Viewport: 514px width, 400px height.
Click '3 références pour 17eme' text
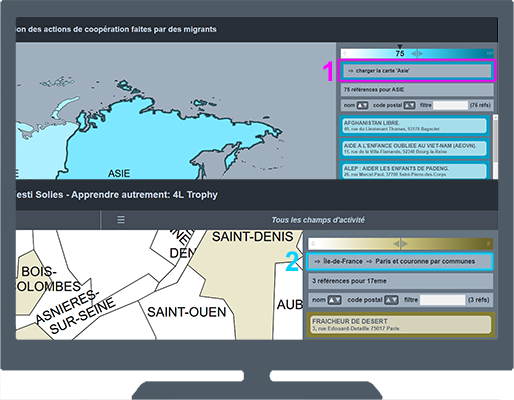349,281
